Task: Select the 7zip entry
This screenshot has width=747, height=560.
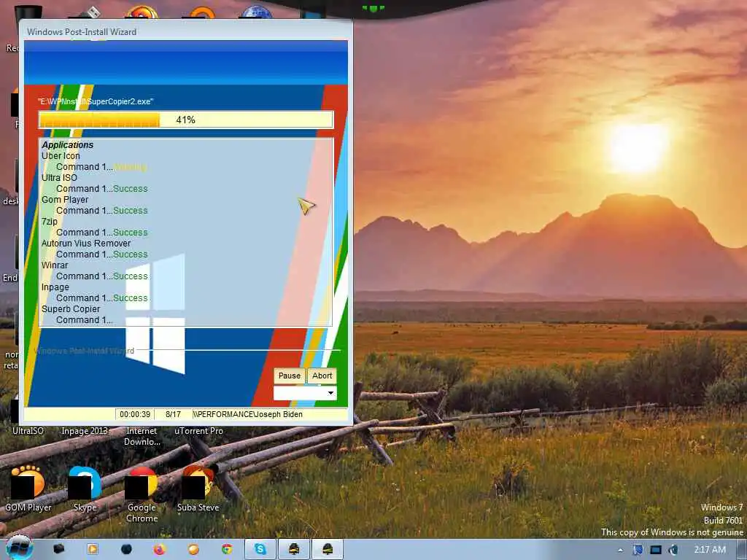Action: [x=49, y=222]
